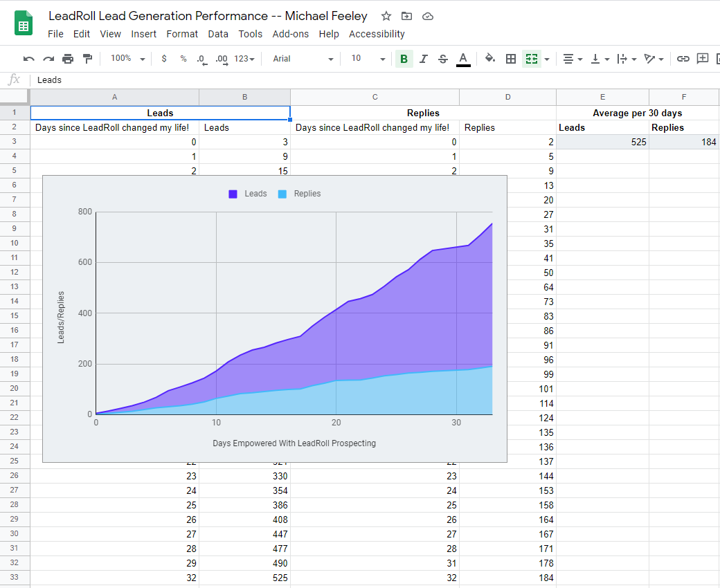
Task: Click the Strikethrough formatting icon
Action: click(442, 59)
